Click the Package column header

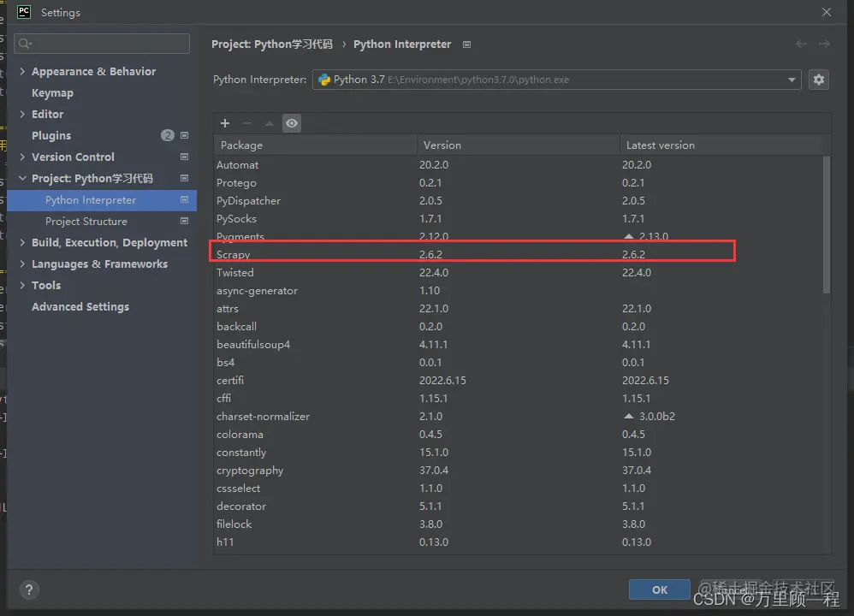316,145
